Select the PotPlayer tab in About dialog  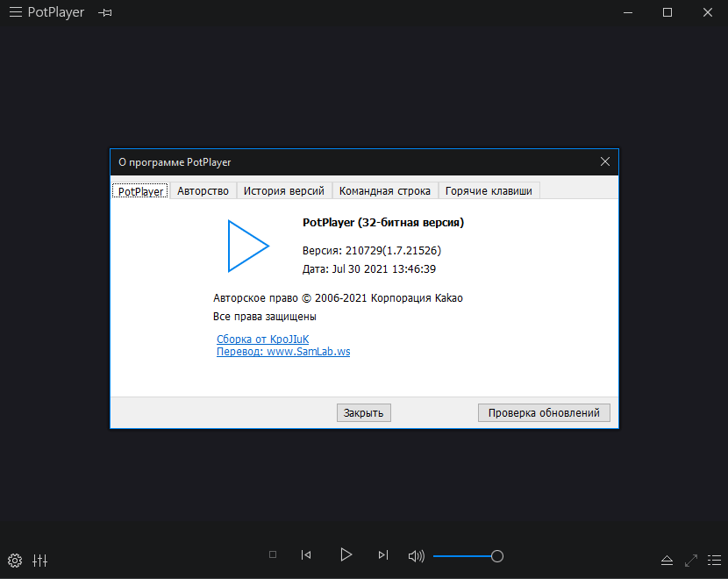(x=140, y=191)
